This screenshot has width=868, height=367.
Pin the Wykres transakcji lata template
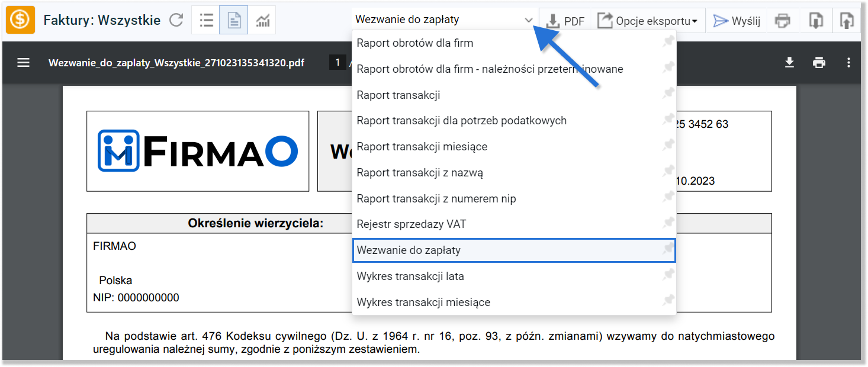[x=668, y=275]
